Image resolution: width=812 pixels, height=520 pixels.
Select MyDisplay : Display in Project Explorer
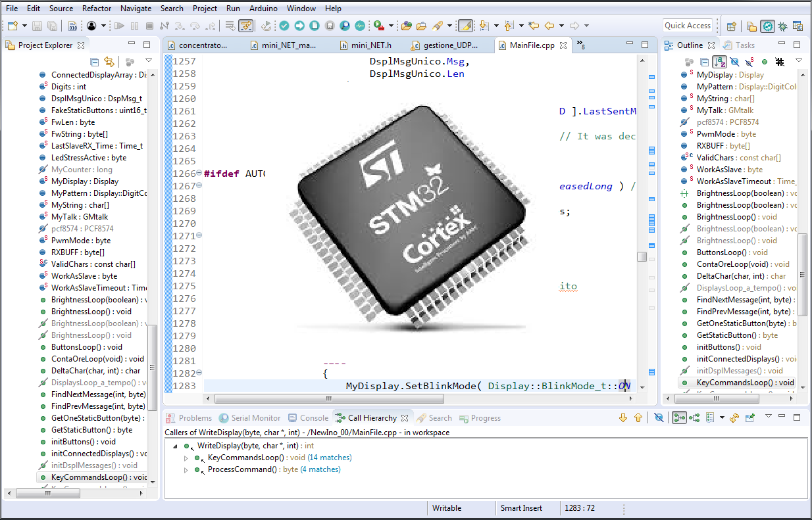[85, 181]
